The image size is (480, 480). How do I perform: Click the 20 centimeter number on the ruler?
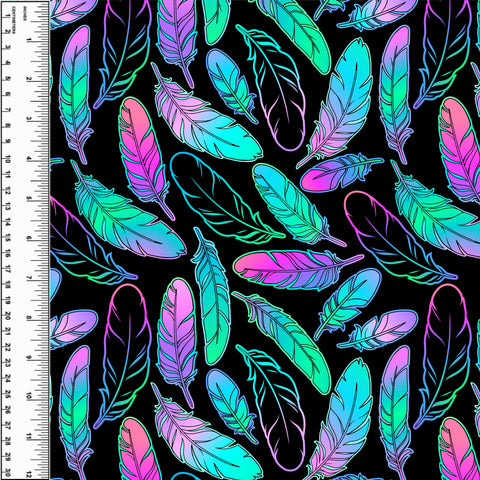tap(8, 315)
